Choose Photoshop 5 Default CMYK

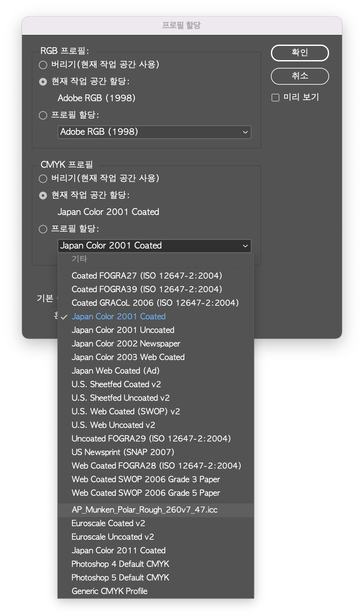point(156,578)
